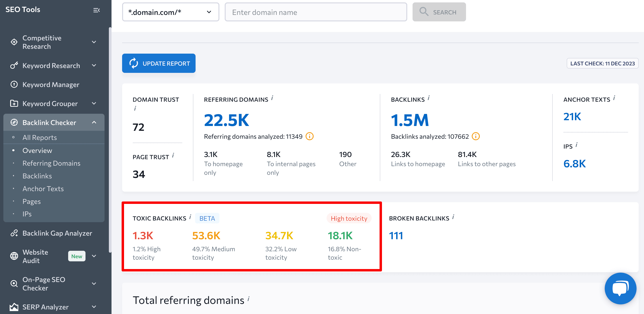Expand the Keyword Grouper section
The image size is (644, 314).
tap(94, 103)
